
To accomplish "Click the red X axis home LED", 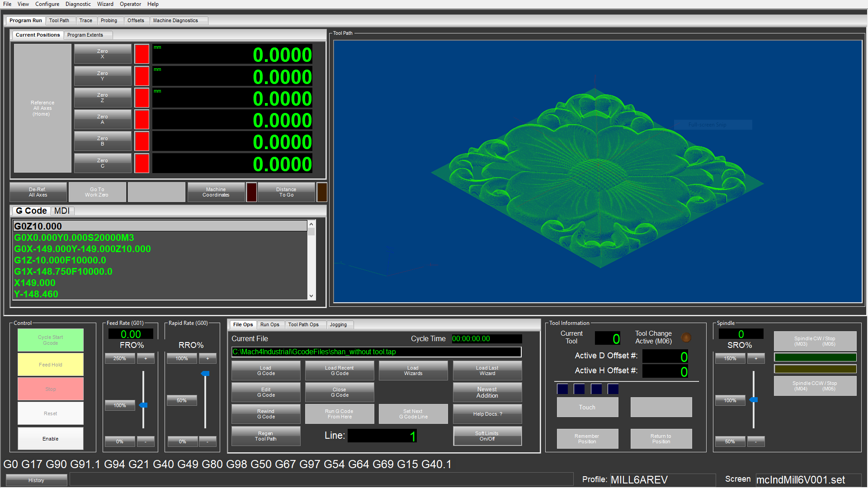I will coord(142,54).
